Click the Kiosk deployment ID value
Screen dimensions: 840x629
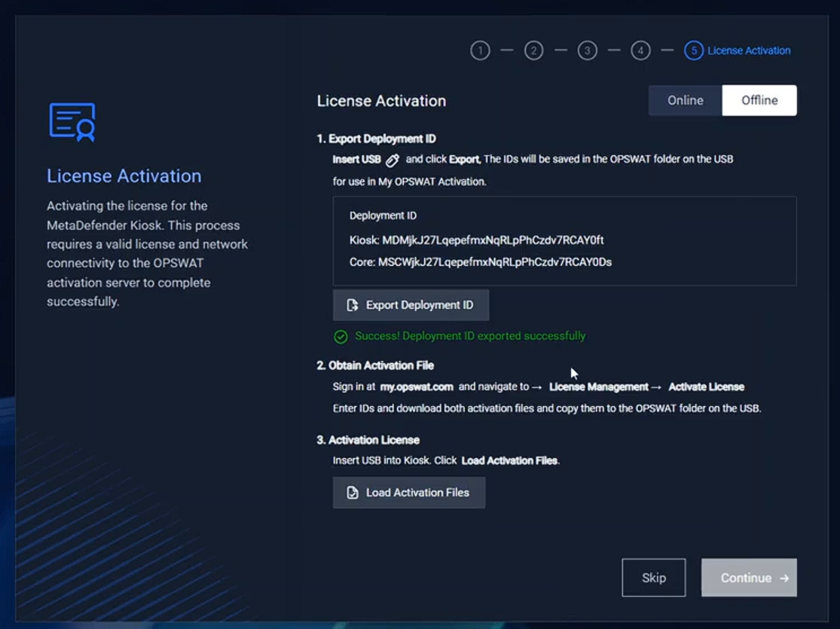click(x=493, y=240)
